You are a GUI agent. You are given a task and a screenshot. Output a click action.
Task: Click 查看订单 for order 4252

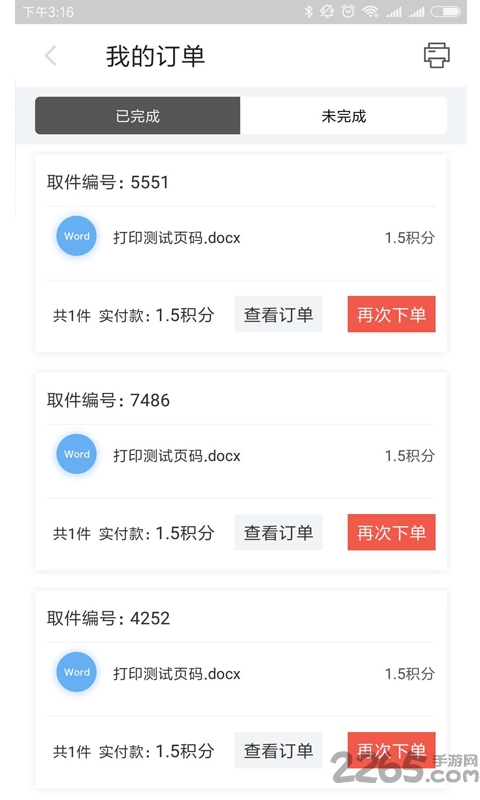279,751
